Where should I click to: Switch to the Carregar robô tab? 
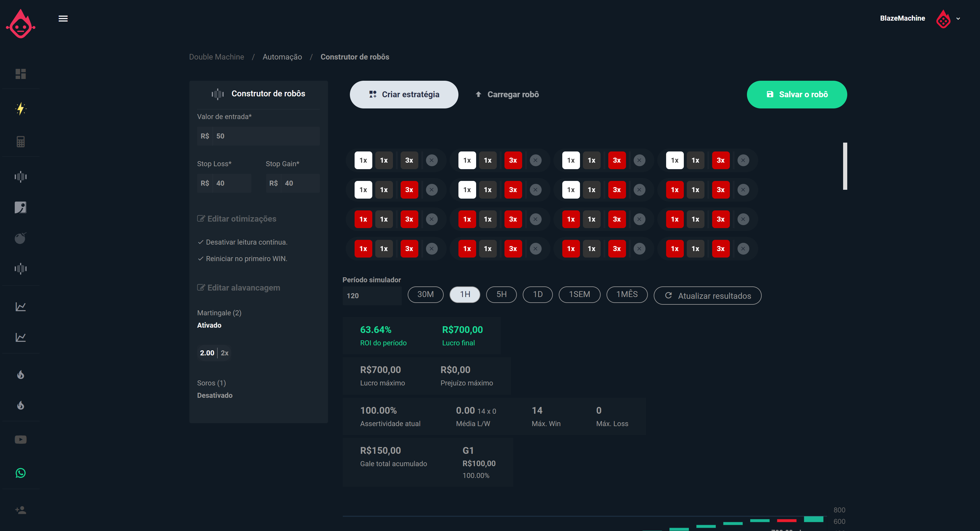[x=507, y=95]
